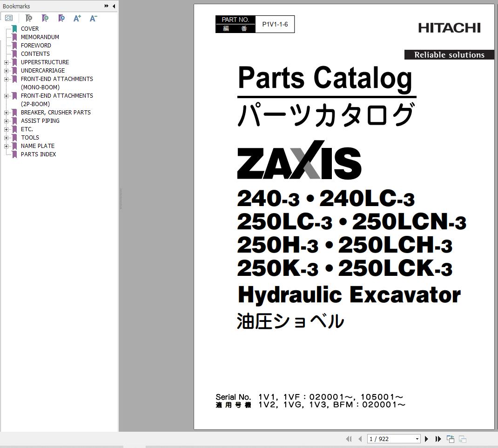Image resolution: width=498 pixels, height=448 pixels.
Task: Select the ASSIST PIPING bookmark label
Action: click(x=40, y=121)
